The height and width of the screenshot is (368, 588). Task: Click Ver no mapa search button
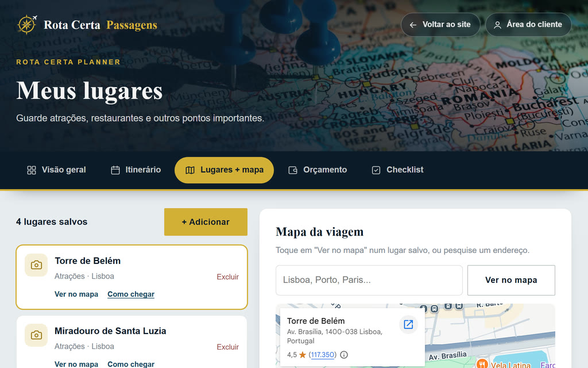(x=511, y=280)
